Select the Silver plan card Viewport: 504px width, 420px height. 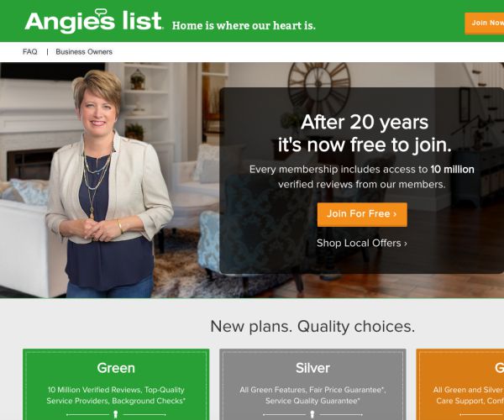pyautogui.click(x=312, y=385)
